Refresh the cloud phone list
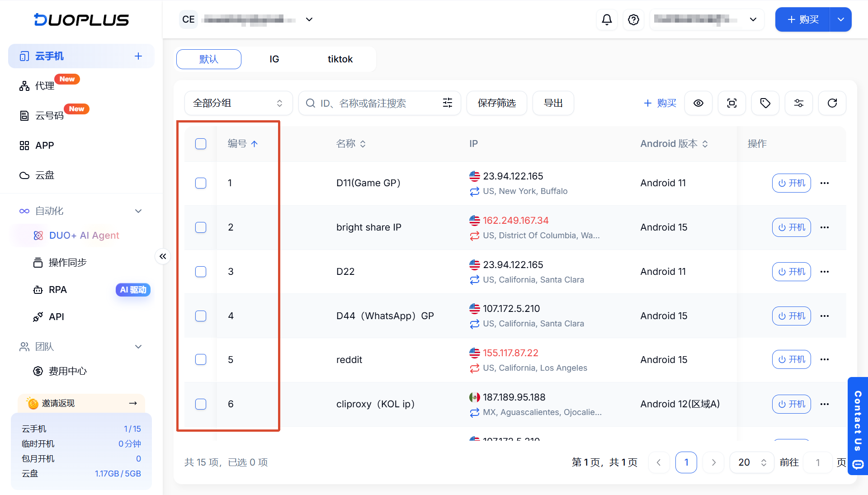 point(832,103)
